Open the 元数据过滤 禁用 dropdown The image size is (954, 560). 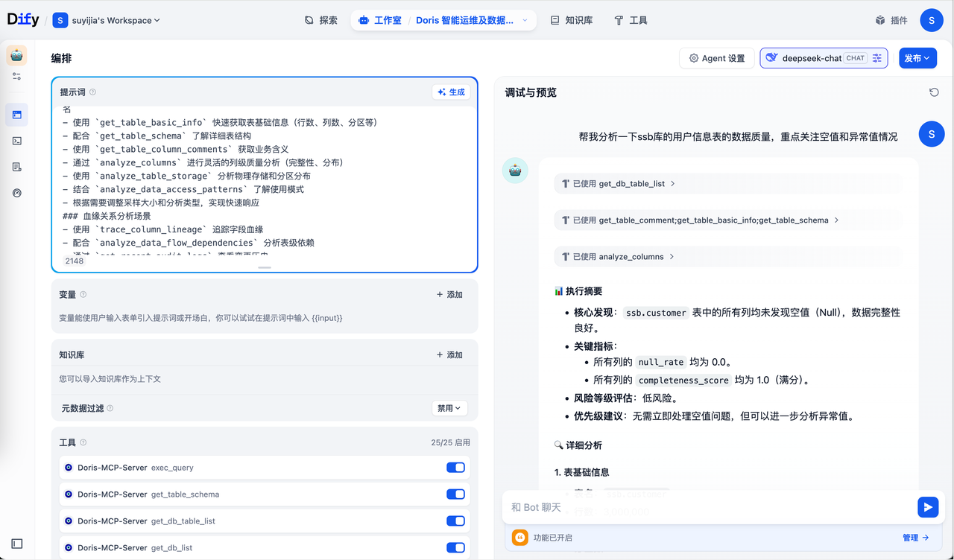click(449, 408)
